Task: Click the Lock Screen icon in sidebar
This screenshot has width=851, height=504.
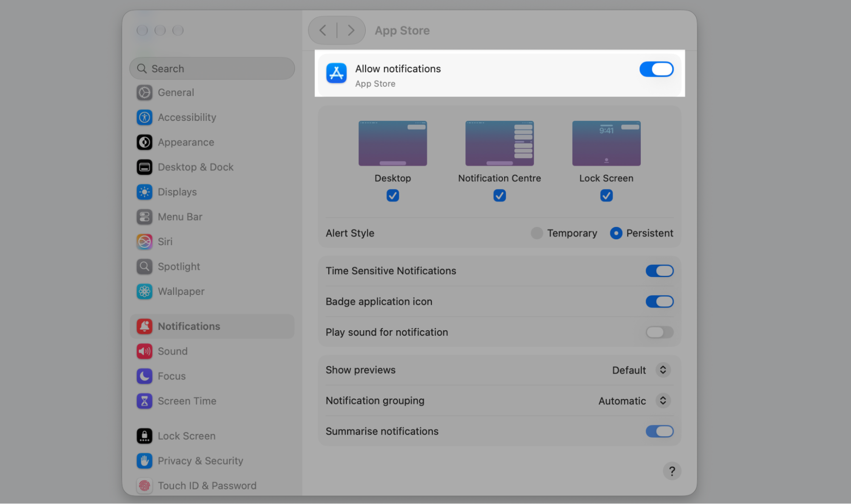Action: pos(144,436)
